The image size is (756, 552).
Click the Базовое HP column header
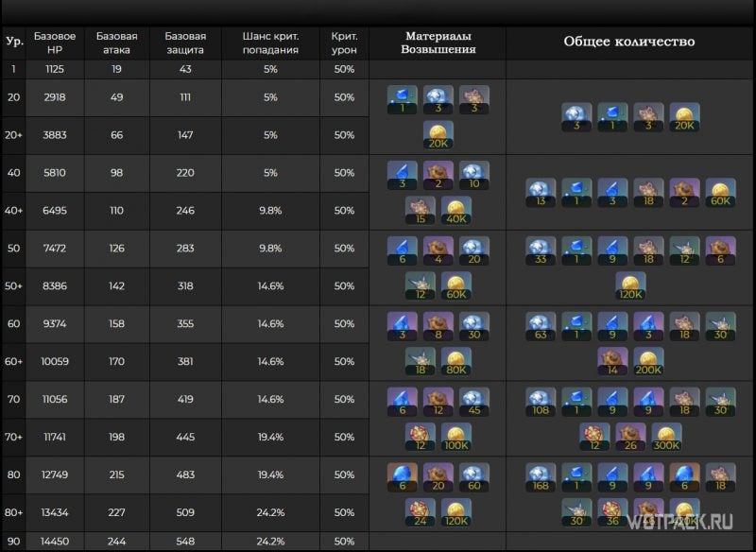pyautogui.click(x=55, y=43)
